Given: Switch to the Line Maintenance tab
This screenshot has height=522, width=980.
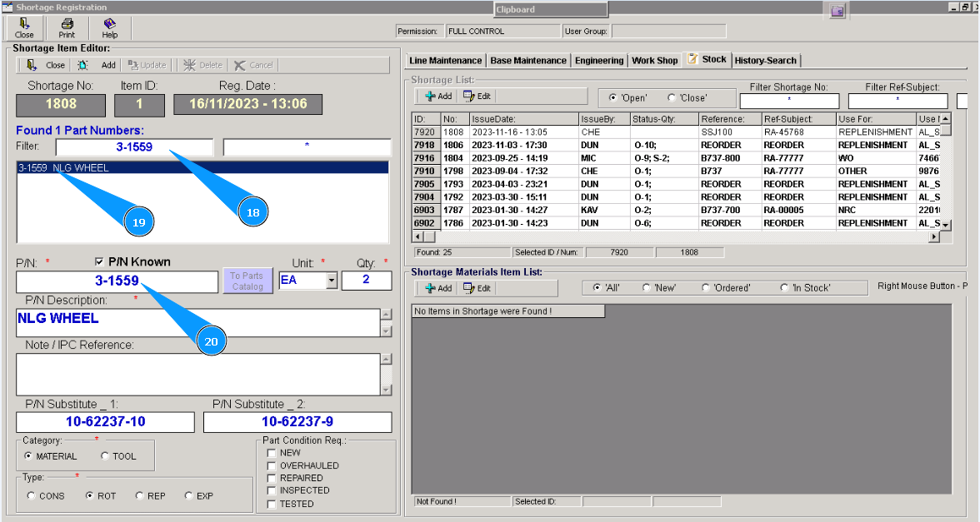Looking at the screenshot, I should click(445, 61).
